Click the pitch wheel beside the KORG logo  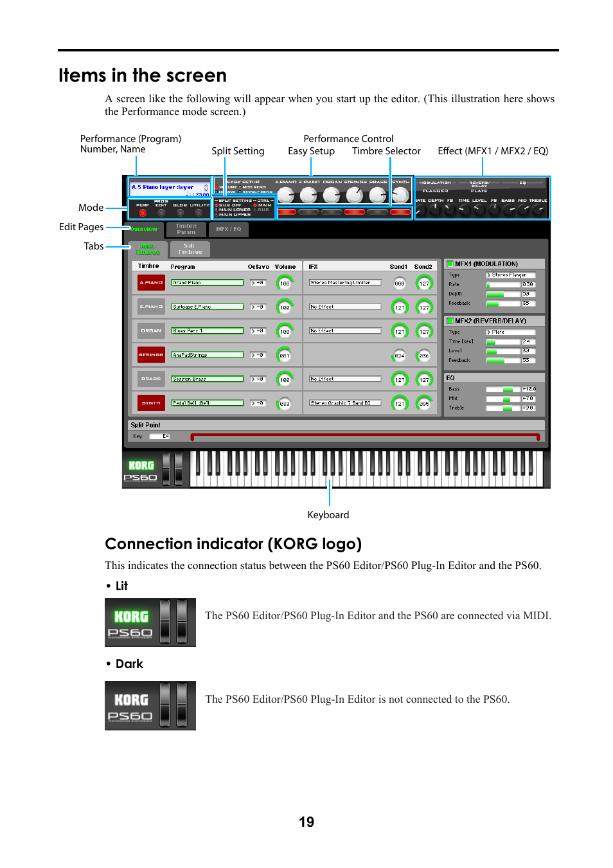tap(166, 469)
